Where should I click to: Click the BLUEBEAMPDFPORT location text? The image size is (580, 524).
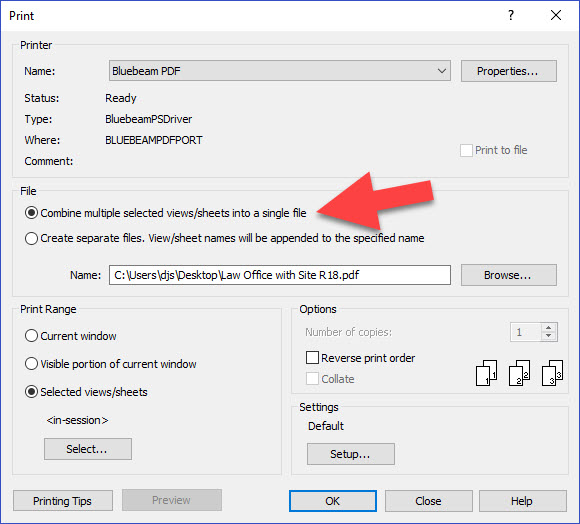point(154,140)
